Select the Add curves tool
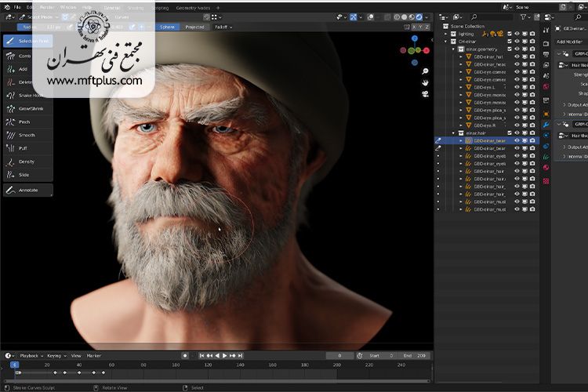This screenshot has height=392, width=588. [x=27, y=69]
